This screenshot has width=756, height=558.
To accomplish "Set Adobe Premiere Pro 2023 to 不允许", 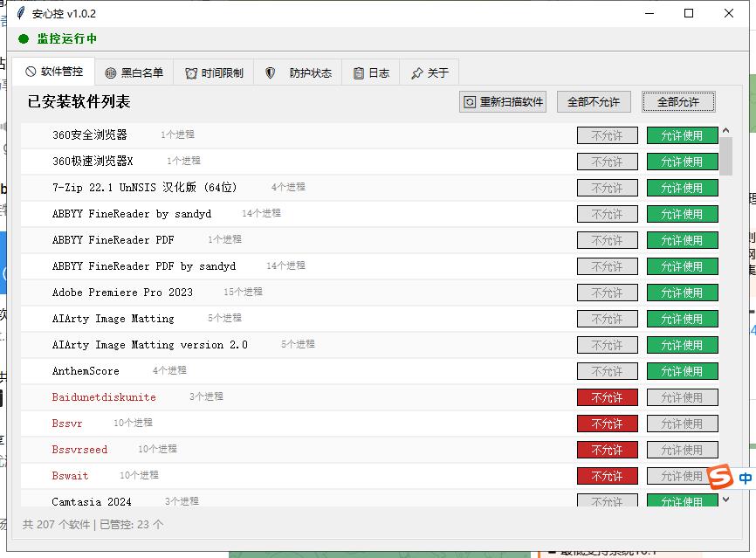I will pyautogui.click(x=608, y=293).
